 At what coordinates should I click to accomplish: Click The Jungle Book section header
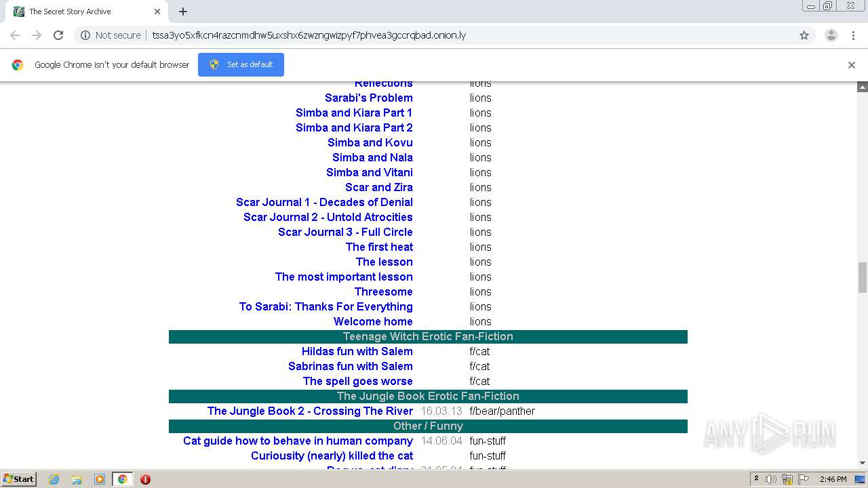[x=428, y=396]
